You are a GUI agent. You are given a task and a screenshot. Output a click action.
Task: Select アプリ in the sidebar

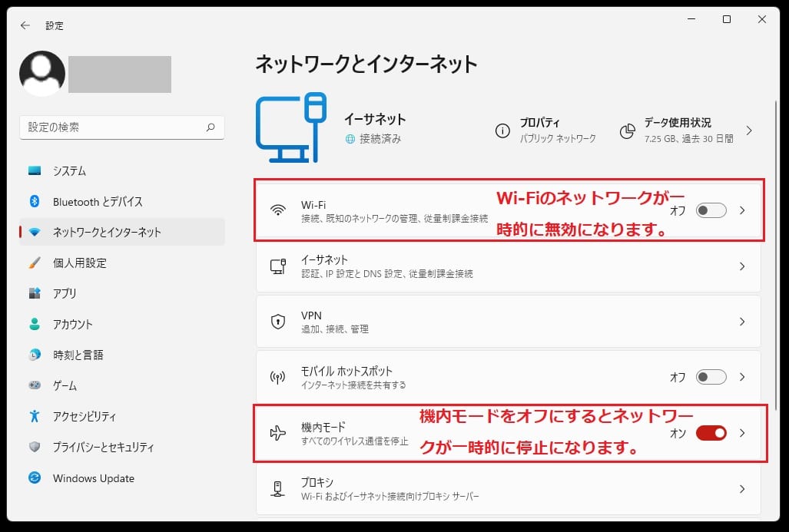point(122,293)
